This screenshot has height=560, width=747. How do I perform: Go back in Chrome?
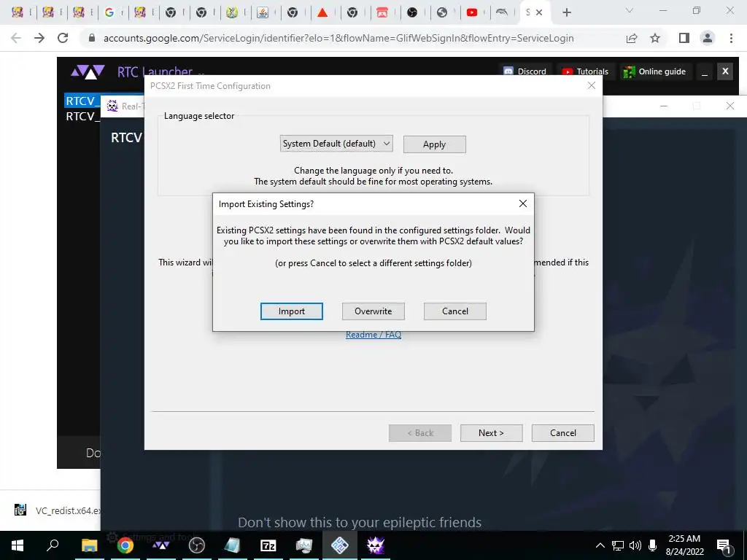coord(16,38)
